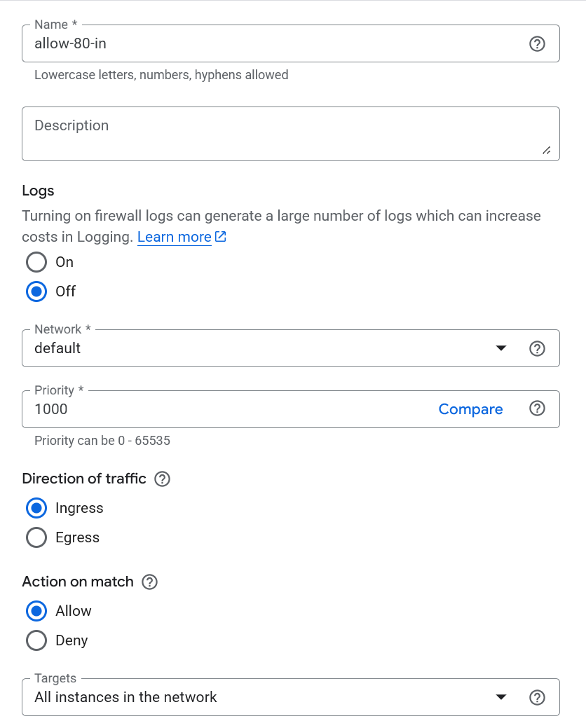Open the Targets dropdown arrow
This screenshot has height=728, width=586.
pos(500,697)
